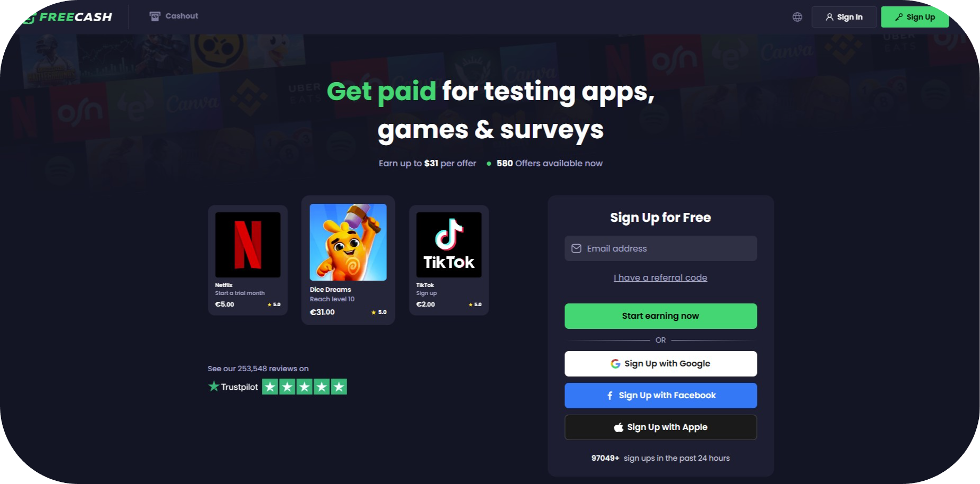The image size is (980, 484).
Task: Click the Sign In button
Action: coord(844,17)
